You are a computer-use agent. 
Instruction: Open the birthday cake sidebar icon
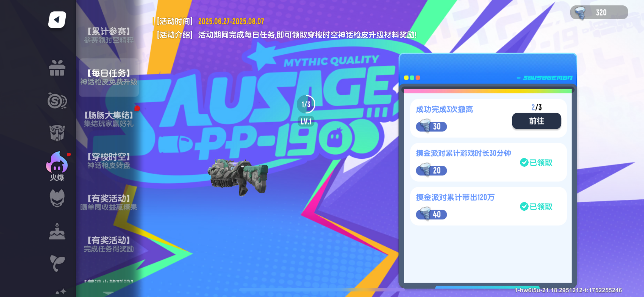(x=57, y=231)
